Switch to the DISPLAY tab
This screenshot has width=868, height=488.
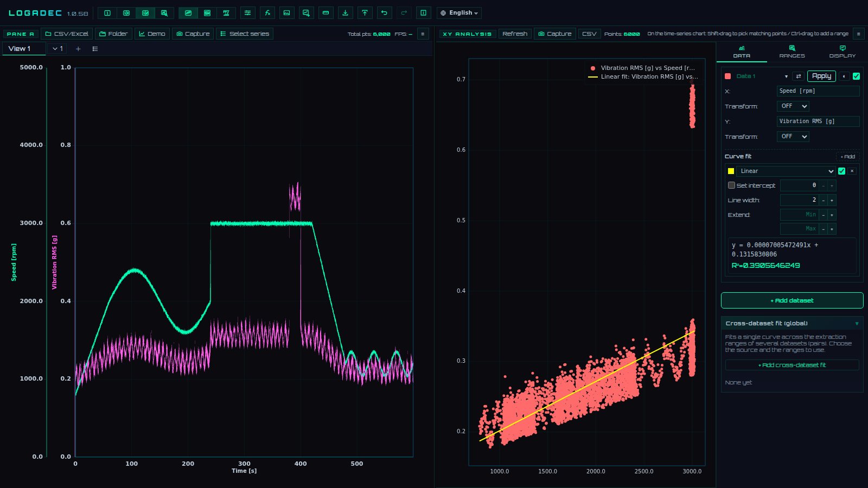[843, 52]
